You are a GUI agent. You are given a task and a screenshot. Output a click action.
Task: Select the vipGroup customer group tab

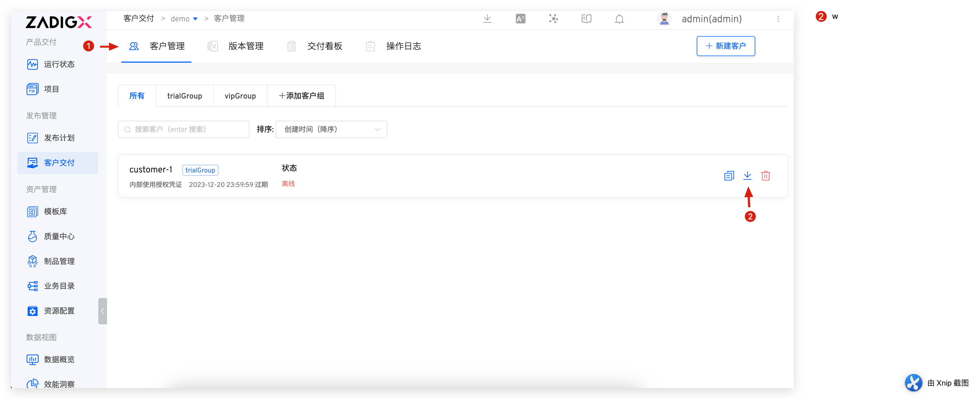click(x=240, y=96)
